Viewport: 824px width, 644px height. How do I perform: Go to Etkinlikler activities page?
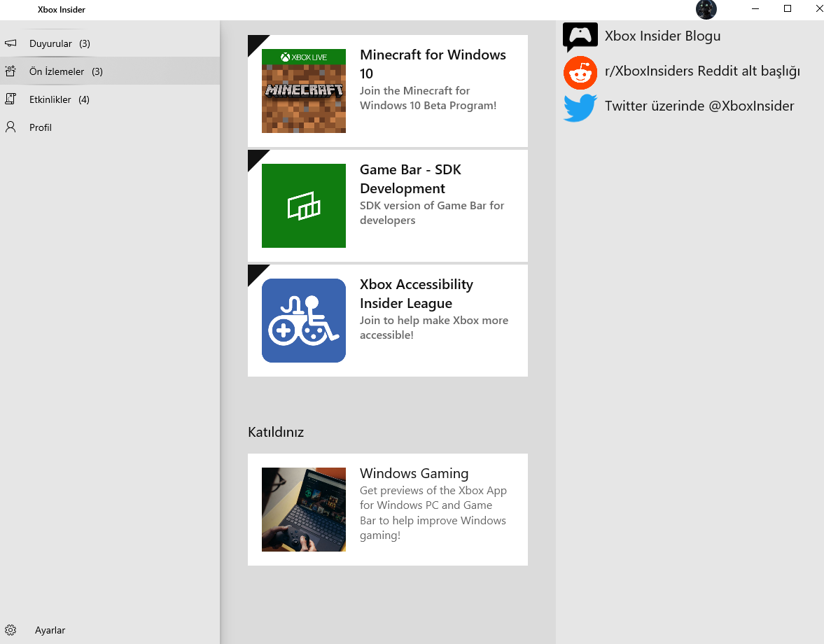tap(110, 99)
